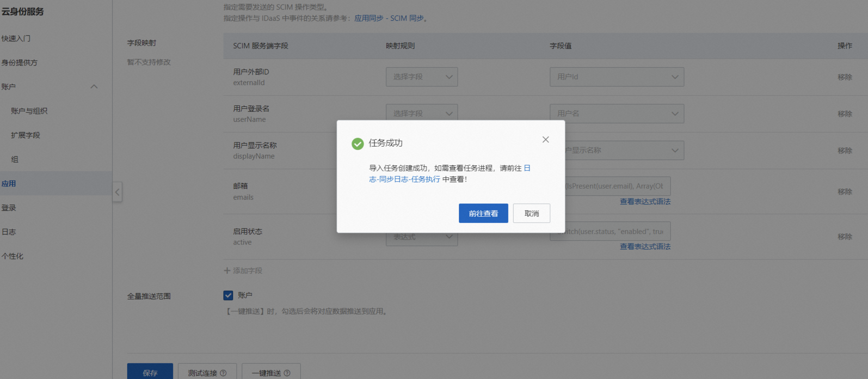Select 账户与组织 in the sidebar
This screenshot has width=868, height=379.
pyautogui.click(x=29, y=111)
